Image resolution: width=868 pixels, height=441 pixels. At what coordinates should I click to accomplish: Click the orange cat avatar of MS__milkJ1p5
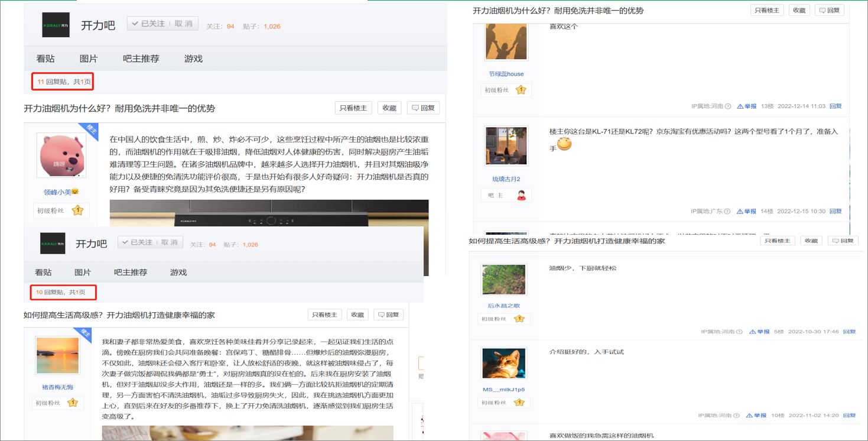503,364
